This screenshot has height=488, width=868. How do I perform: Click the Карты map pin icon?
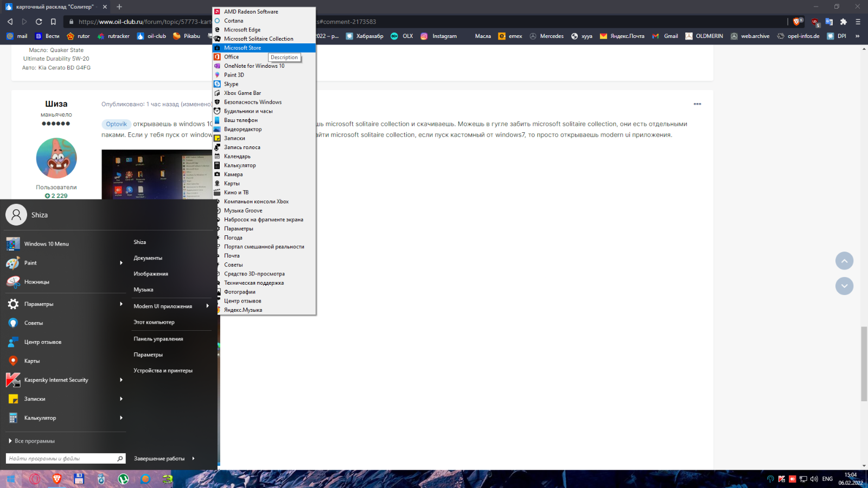tap(13, 361)
